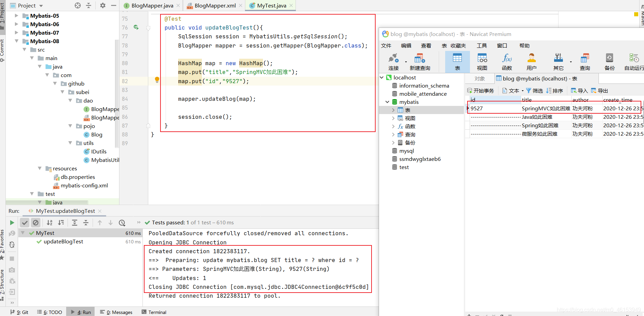Select the id cell containing 9527

point(495,108)
